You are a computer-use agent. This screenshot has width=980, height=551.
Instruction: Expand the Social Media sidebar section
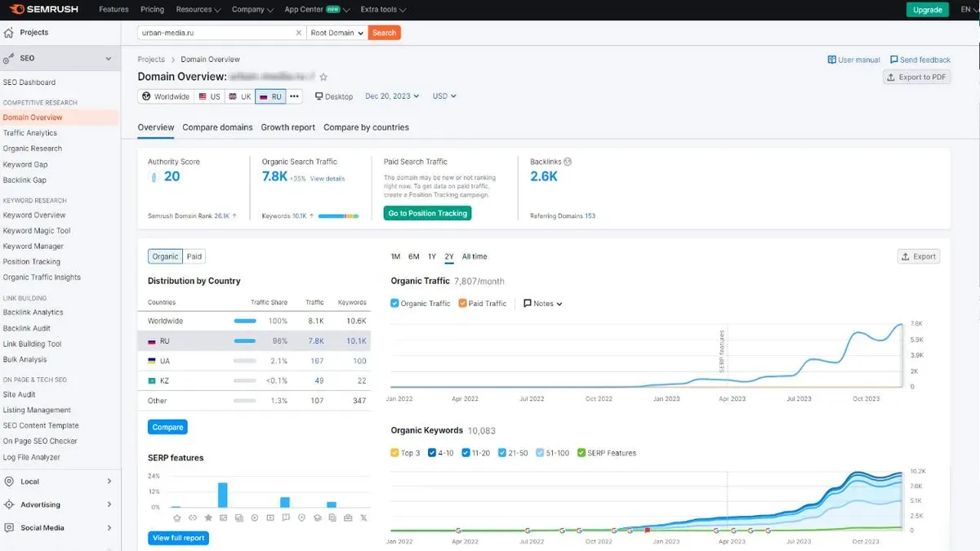pyautogui.click(x=109, y=528)
